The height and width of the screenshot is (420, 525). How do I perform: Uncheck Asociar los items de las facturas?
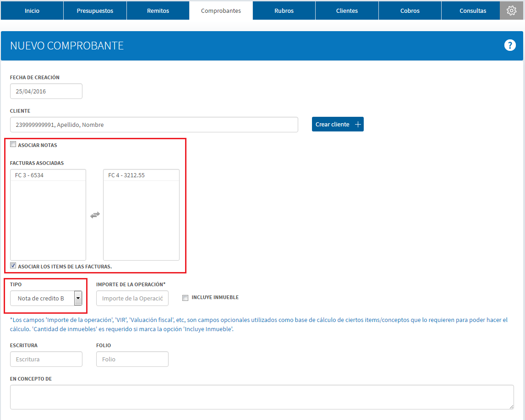click(13, 266)
